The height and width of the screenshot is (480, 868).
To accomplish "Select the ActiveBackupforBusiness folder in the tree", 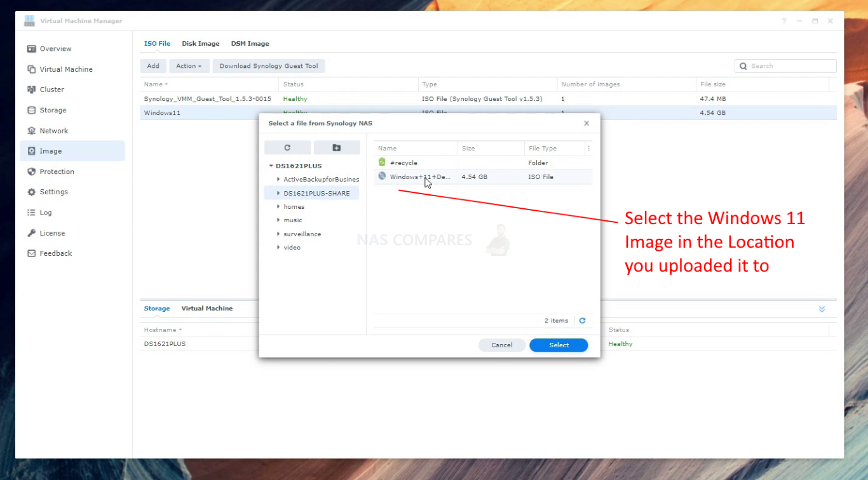I will coord(321,180).
